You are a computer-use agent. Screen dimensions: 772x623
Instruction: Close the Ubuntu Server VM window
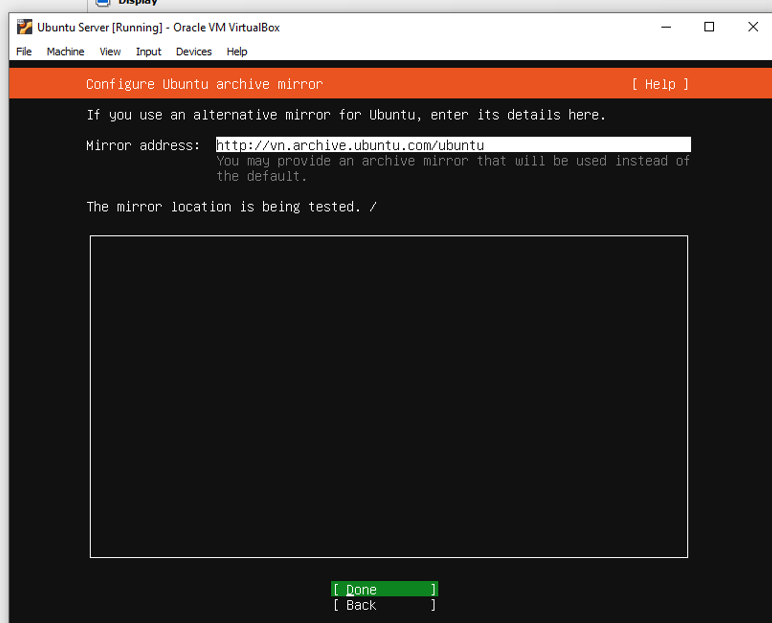[x=753, y=27]
